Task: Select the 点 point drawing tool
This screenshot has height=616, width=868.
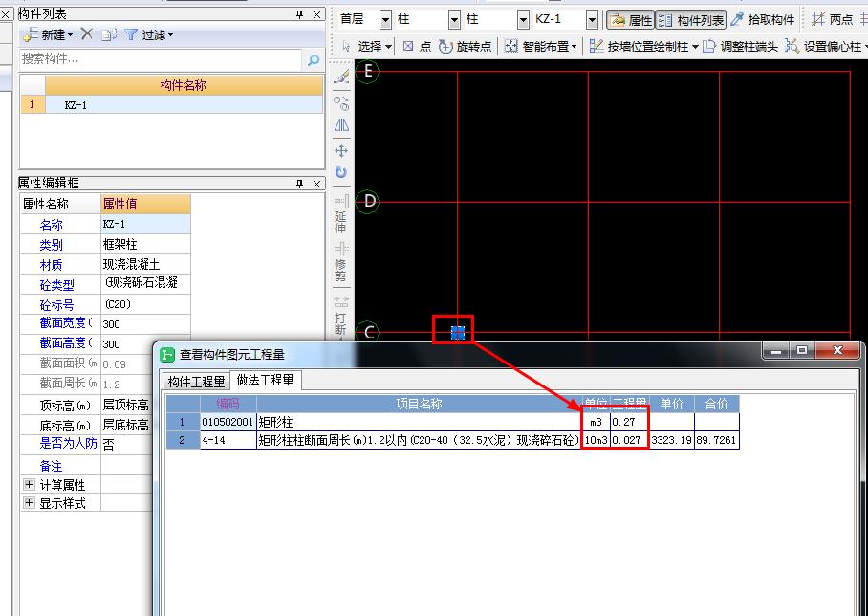Action: pyautogui.click(x=417, y=47)
